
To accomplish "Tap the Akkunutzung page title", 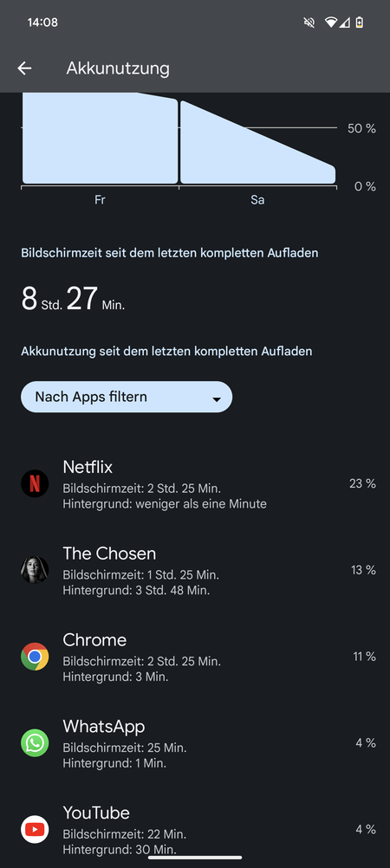I will 118,68.
